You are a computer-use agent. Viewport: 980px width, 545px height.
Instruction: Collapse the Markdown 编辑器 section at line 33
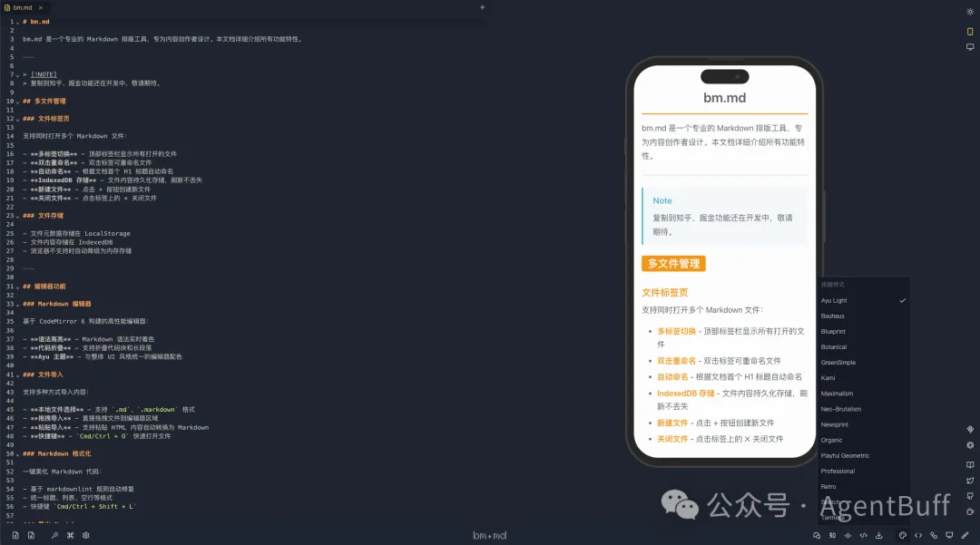pos(17,304)
